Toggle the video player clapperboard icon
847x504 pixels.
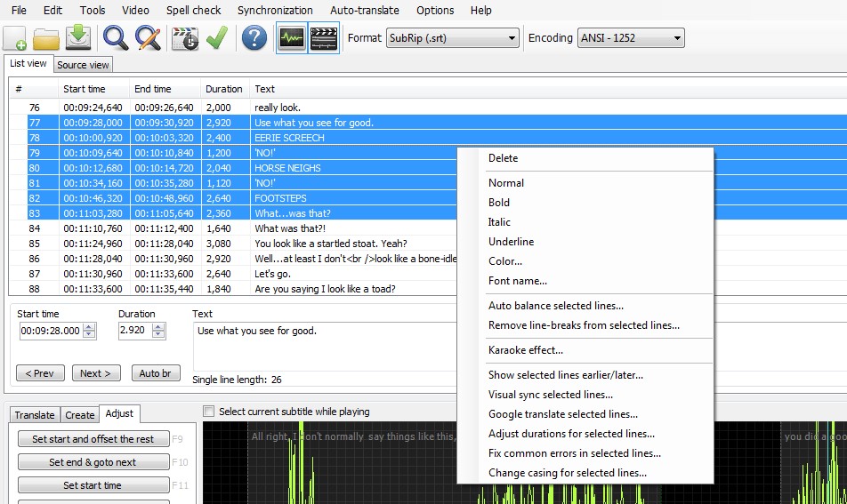tap(324, 38)
